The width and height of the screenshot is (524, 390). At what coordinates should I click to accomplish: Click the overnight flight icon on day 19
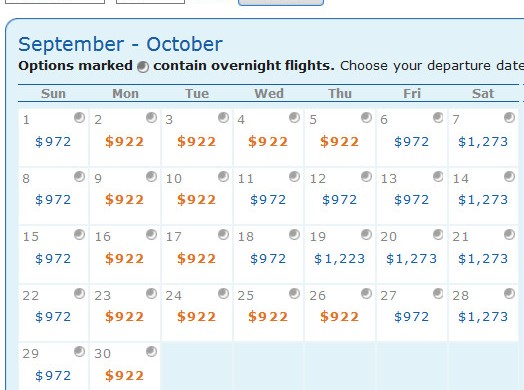366,235
